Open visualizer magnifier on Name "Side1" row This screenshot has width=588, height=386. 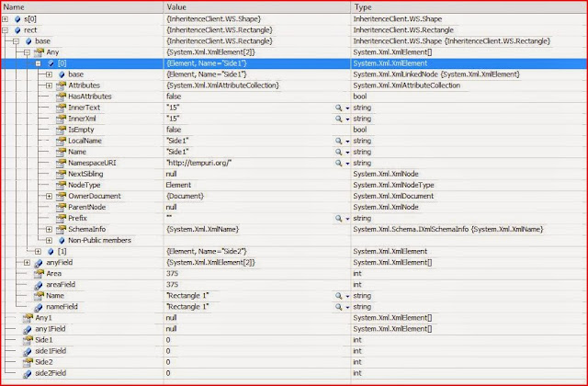pyautogui.click(x=339, y=152)
